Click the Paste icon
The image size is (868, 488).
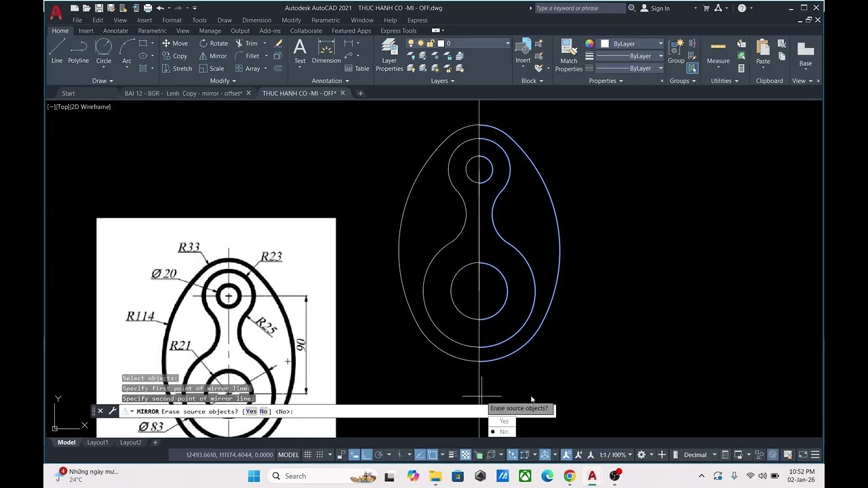763,52
